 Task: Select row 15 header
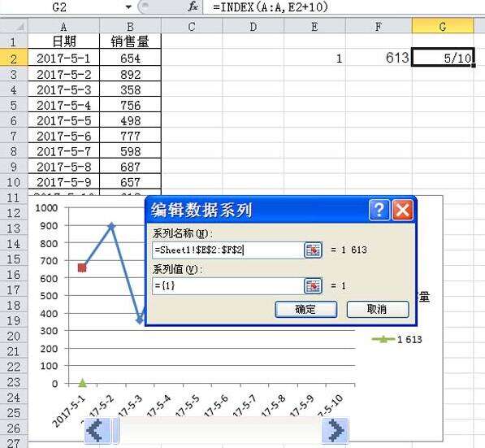point(14,259)
